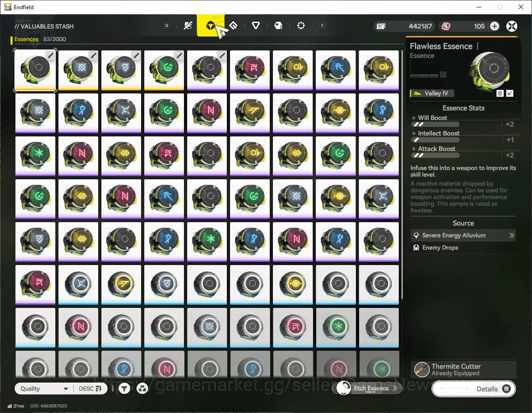This screenshot has height=413, width=532.
Task: Open the weapons tab with crossed-blade icon
Action: (188, 25)
